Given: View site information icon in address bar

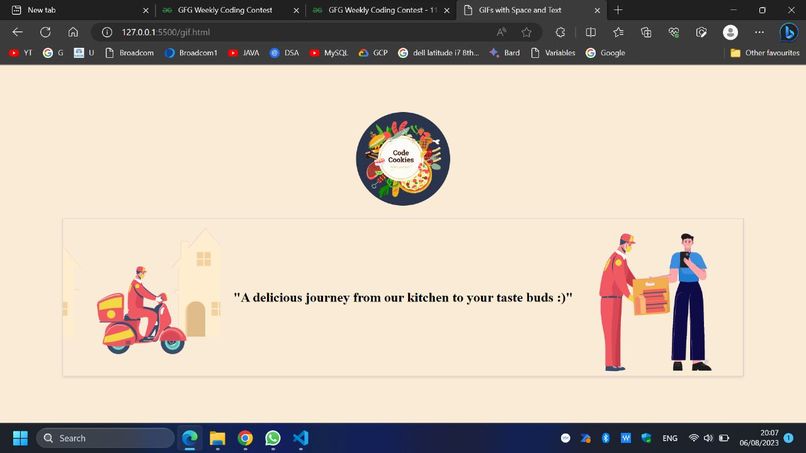Looking at the screenshot, I should 107,32.
